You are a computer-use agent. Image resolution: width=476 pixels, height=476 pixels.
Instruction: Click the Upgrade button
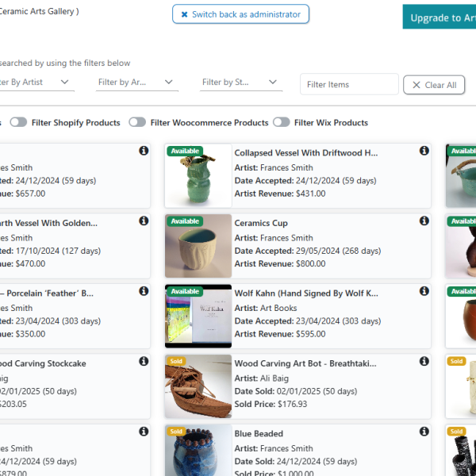[x=440, y=17]
